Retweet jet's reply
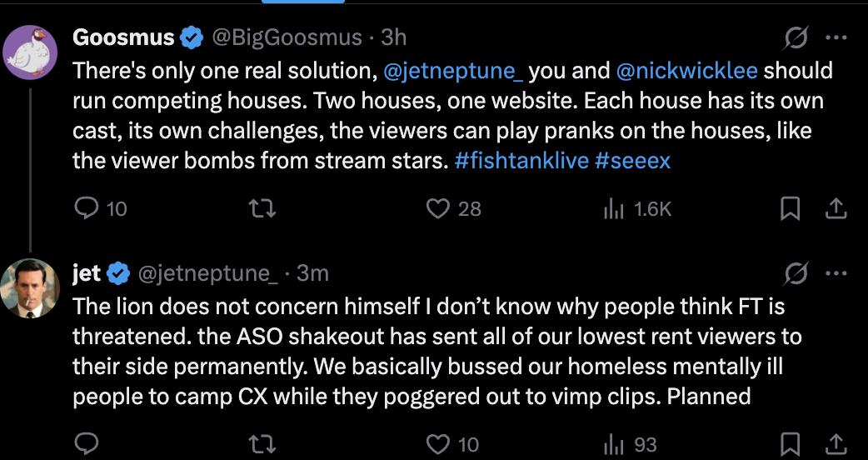Screen dimensions: 868x460 click(262, 444)
